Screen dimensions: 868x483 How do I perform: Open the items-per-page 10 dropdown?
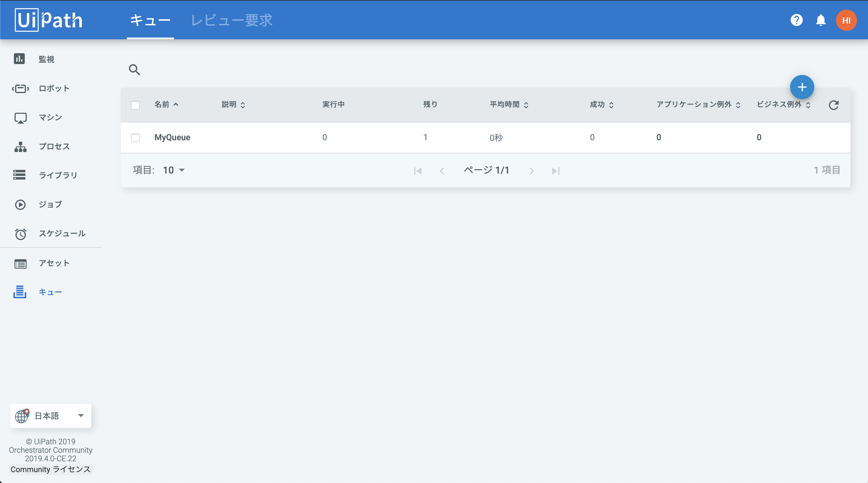pyautogui.click(x=174, y=170)
